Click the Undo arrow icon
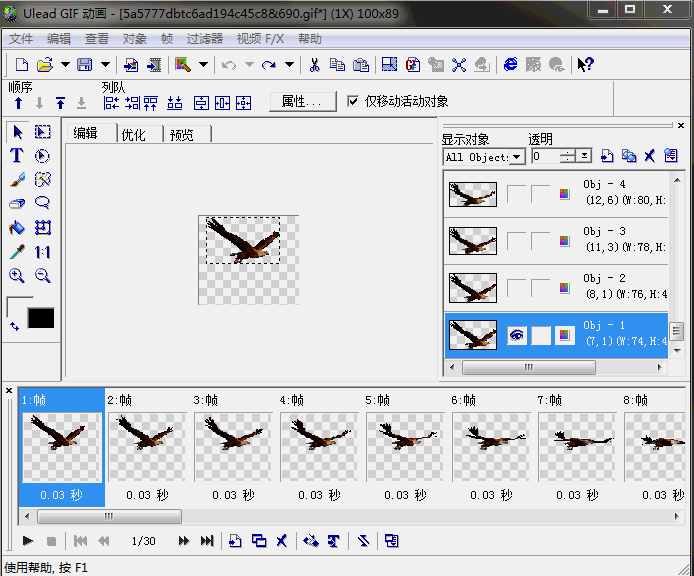The image size is (694, 576). (228, 65)
